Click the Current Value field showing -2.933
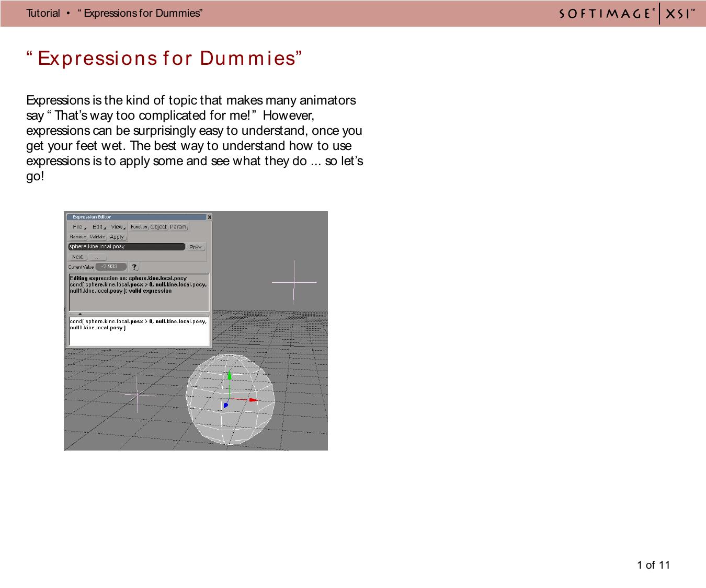The height and width of the screenshot is (588, 706). (x=111, y=267)
